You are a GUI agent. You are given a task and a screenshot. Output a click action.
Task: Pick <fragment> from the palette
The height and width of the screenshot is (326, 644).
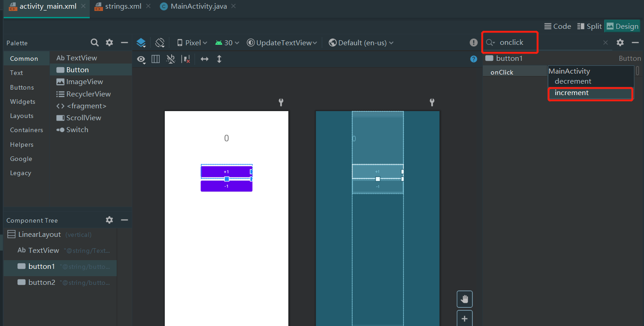(91, 106)
